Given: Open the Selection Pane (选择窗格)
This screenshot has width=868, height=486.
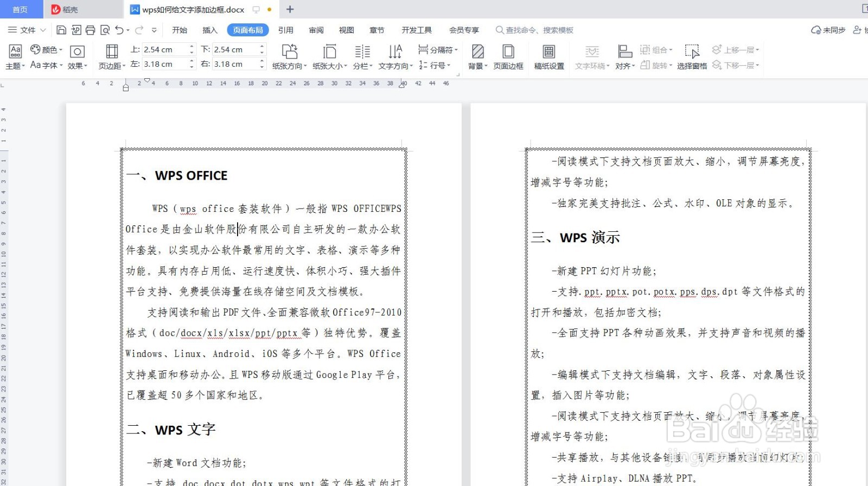Looking at the screenshot, I should [x=692, y=56].
